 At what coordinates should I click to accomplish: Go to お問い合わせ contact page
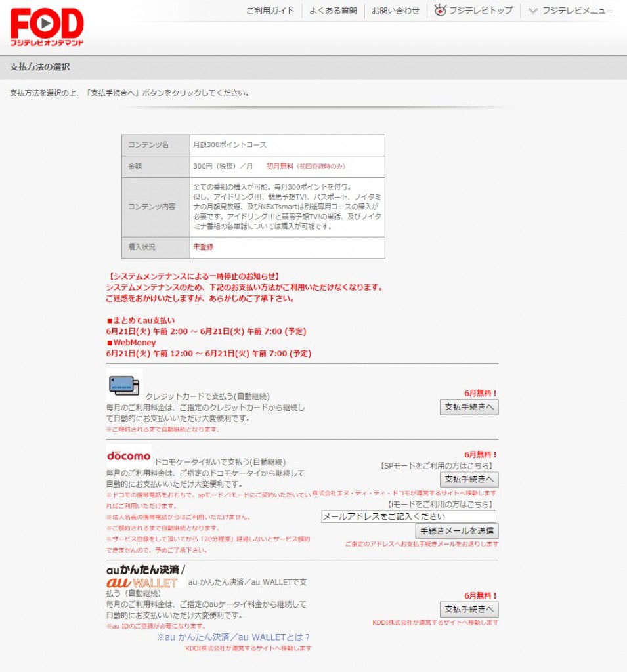tap(395, 10)
